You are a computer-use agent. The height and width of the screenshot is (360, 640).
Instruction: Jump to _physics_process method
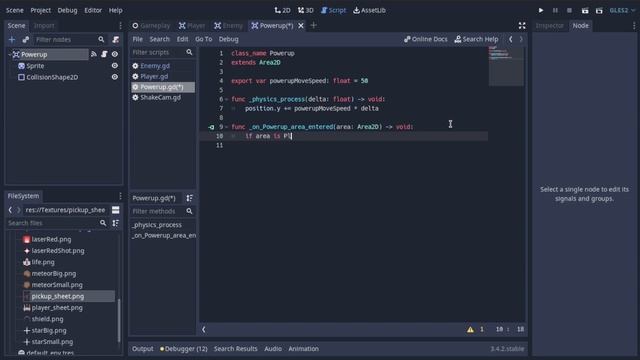coord(157,225)
